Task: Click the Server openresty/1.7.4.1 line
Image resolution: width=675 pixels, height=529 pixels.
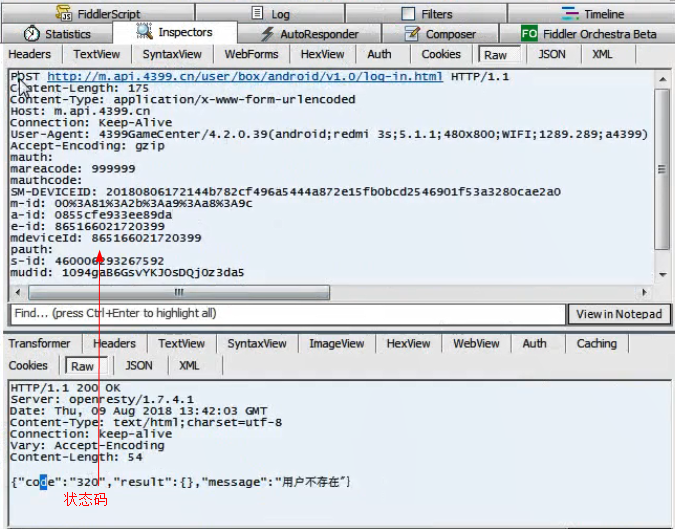Action: [x=102, y=399]
